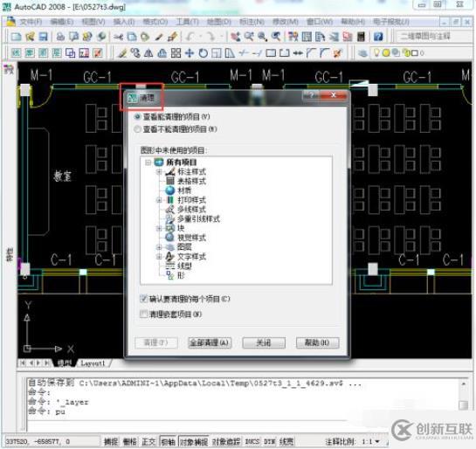Screen dimensions: 476x449
Task: Click the Undo arrow icon
Action: [x=190, y=37]
